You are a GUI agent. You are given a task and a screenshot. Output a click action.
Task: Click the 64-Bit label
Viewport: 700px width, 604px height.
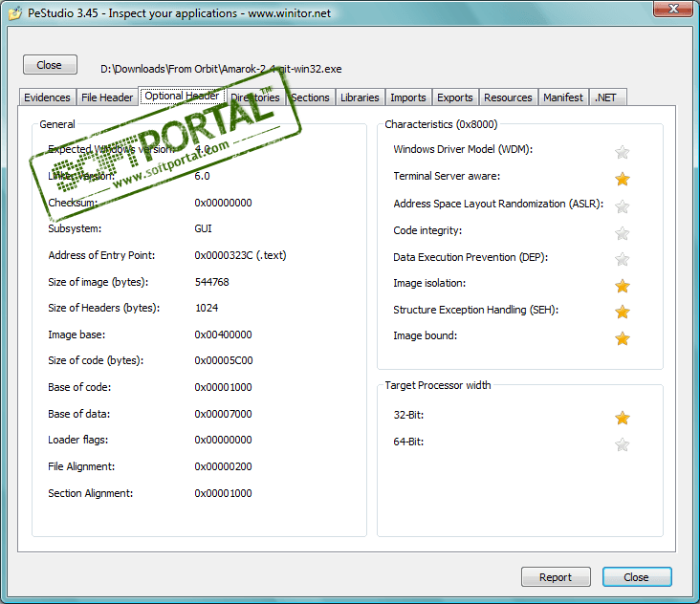point(408,442)
